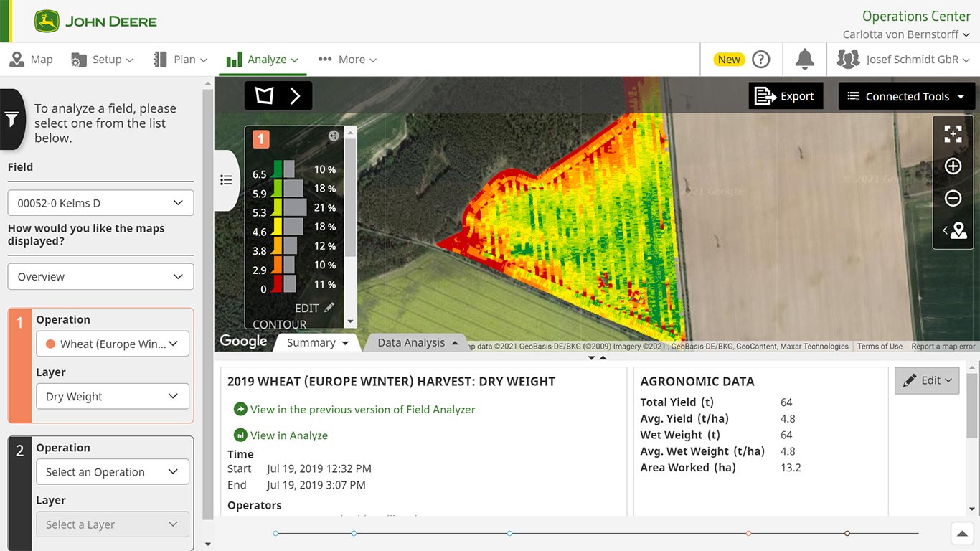
Task: Open Connected Tools dropdown
Action: 908,96
